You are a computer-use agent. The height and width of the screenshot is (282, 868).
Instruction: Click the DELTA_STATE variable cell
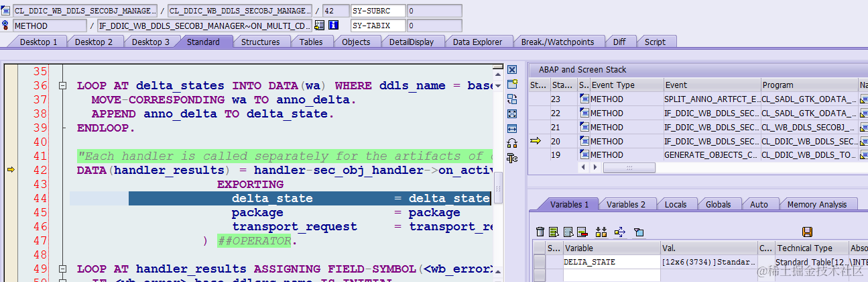click(x=611, y=262)
